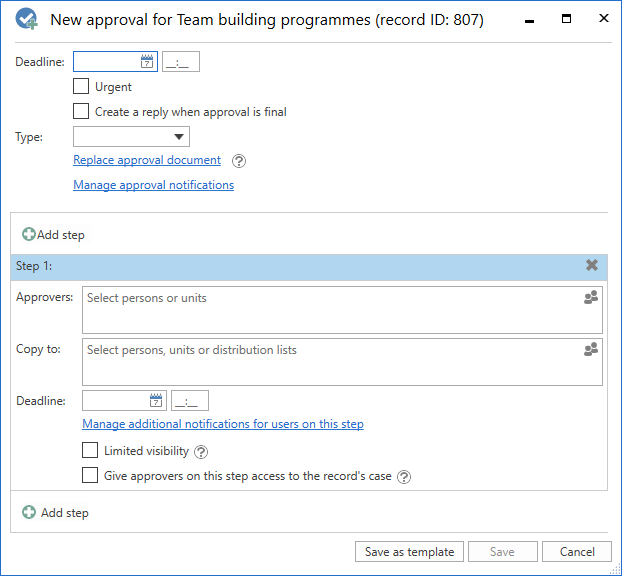Open calendar picker for top Deadline field
The image size is (622, 576).
147,62
